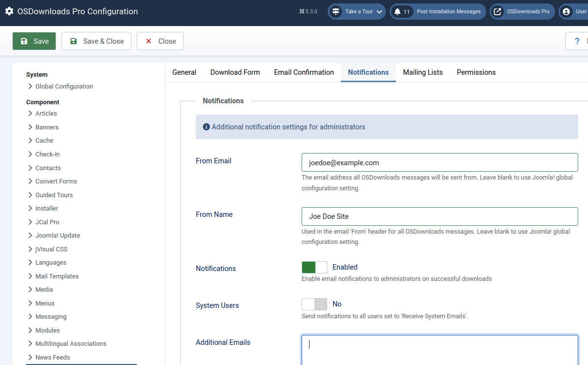Open Banners component settings
This screenshot has height=365, width=588.
[47, 127]
